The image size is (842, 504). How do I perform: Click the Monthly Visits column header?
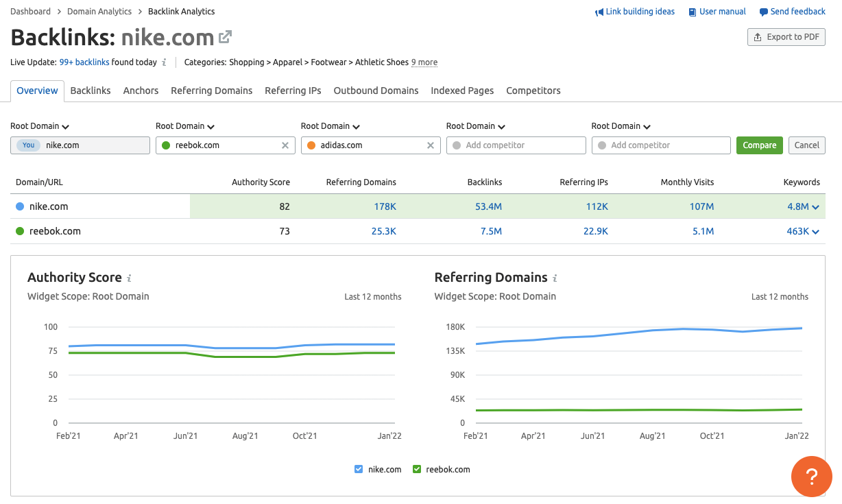[687, 182]
